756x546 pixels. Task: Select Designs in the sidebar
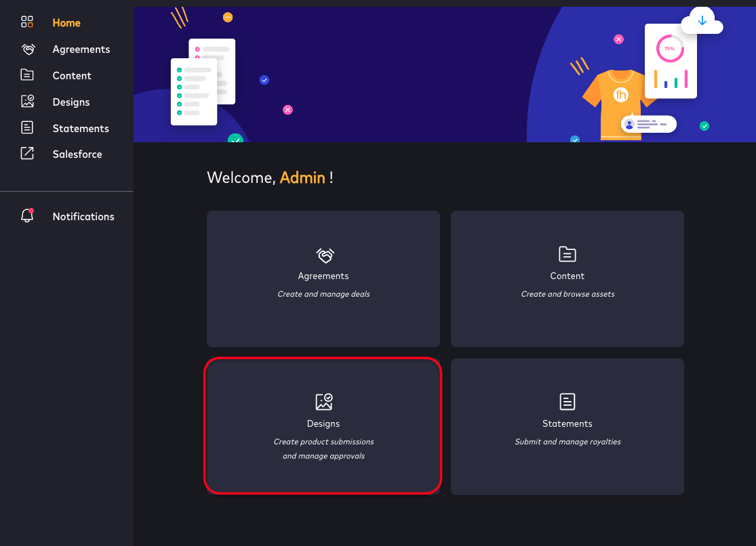(x=71, y=102)
